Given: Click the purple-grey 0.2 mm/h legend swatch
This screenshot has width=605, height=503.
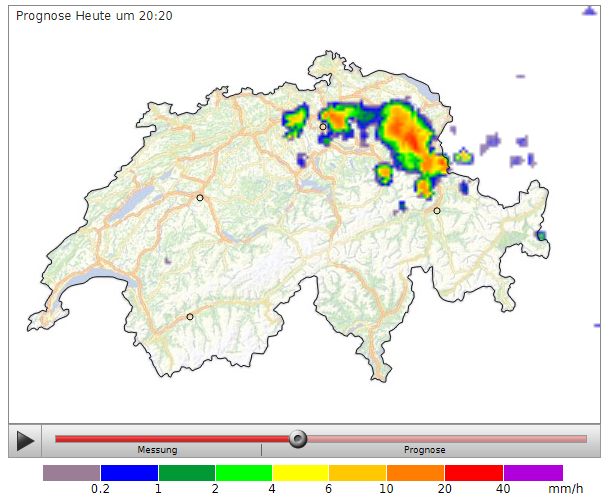Looking at the screenshot, I should point(71,473).
